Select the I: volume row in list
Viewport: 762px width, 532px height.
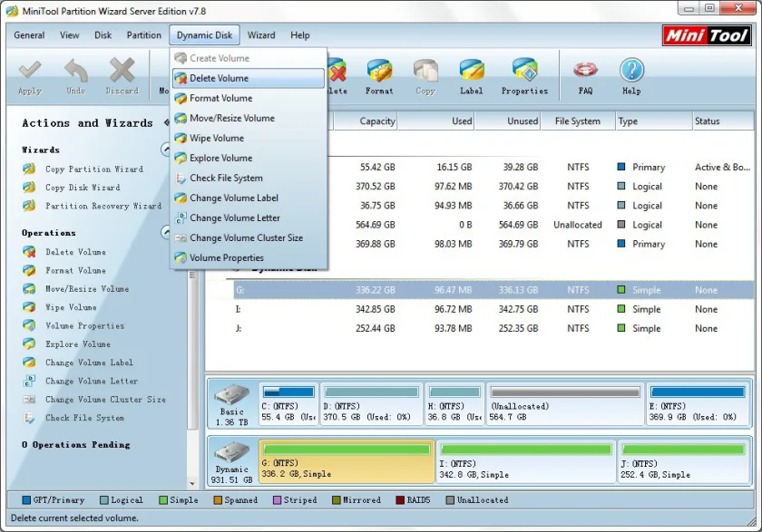479,309
